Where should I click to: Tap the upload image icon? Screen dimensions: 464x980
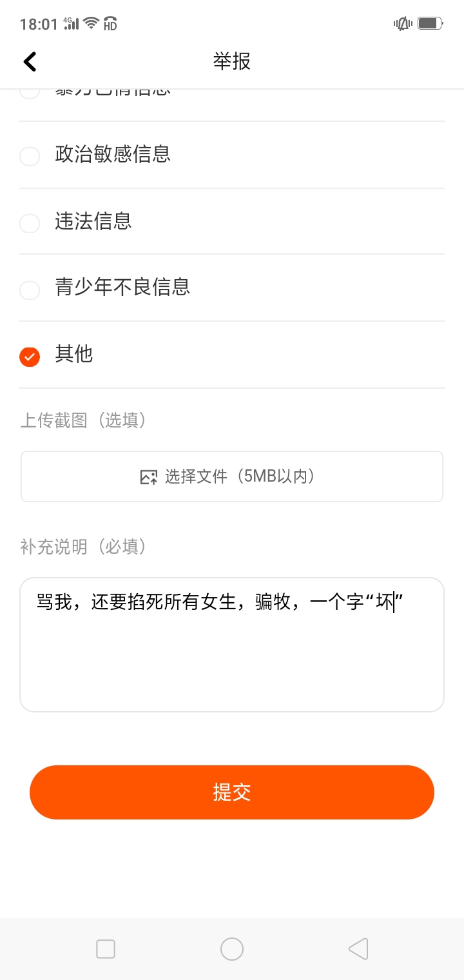(149, 477)
